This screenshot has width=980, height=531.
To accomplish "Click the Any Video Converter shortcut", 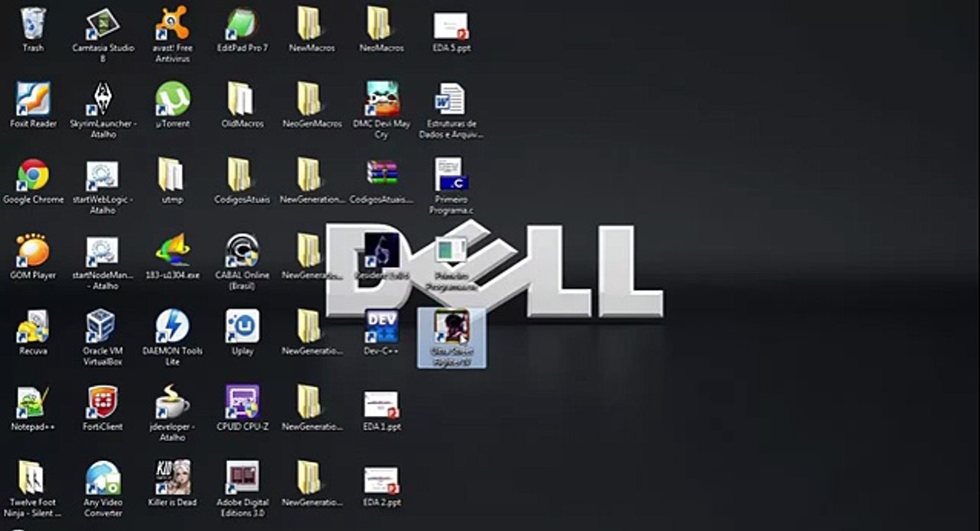I will [103, 490].
